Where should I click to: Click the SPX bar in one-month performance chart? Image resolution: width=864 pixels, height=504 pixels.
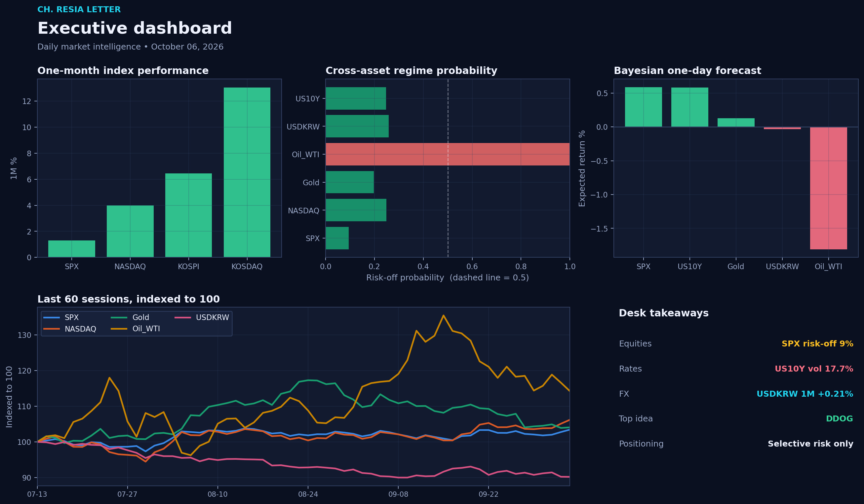point(72,249)
